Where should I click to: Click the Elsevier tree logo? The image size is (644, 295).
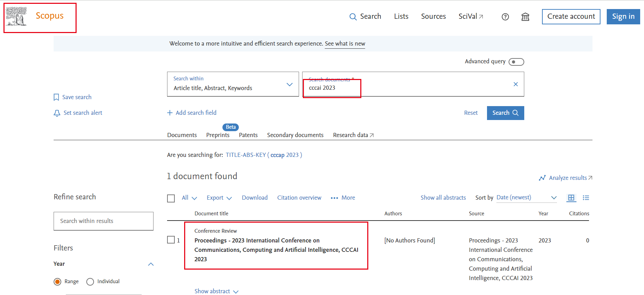tap(16, 16)
